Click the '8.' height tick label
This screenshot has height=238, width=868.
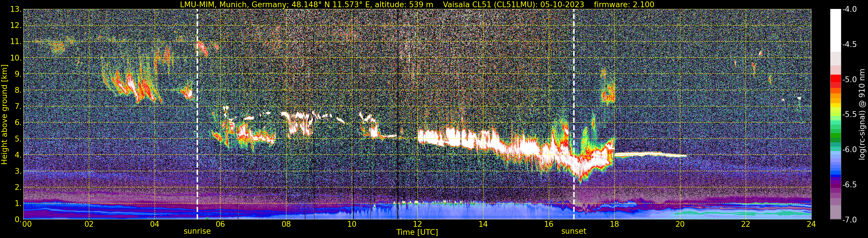18,90
